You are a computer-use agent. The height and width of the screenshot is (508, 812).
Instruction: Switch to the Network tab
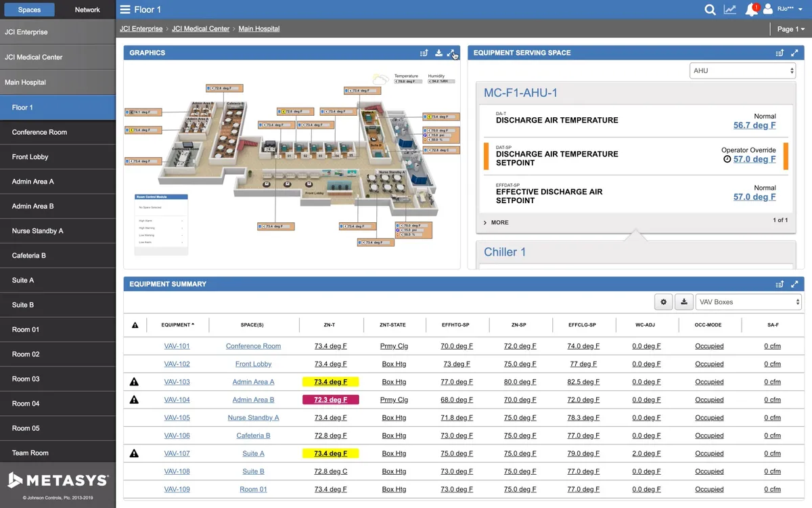pos(87,9)
